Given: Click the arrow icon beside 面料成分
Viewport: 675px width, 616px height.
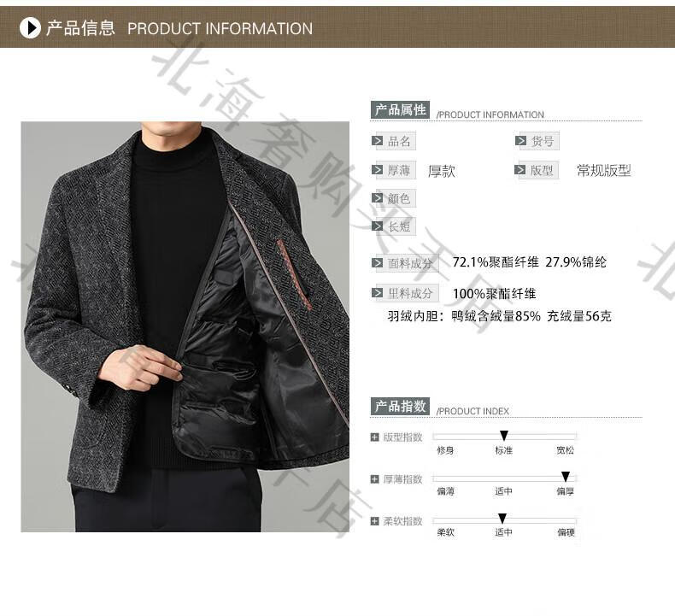Looking at the screenshot, I should click(377, 263).
